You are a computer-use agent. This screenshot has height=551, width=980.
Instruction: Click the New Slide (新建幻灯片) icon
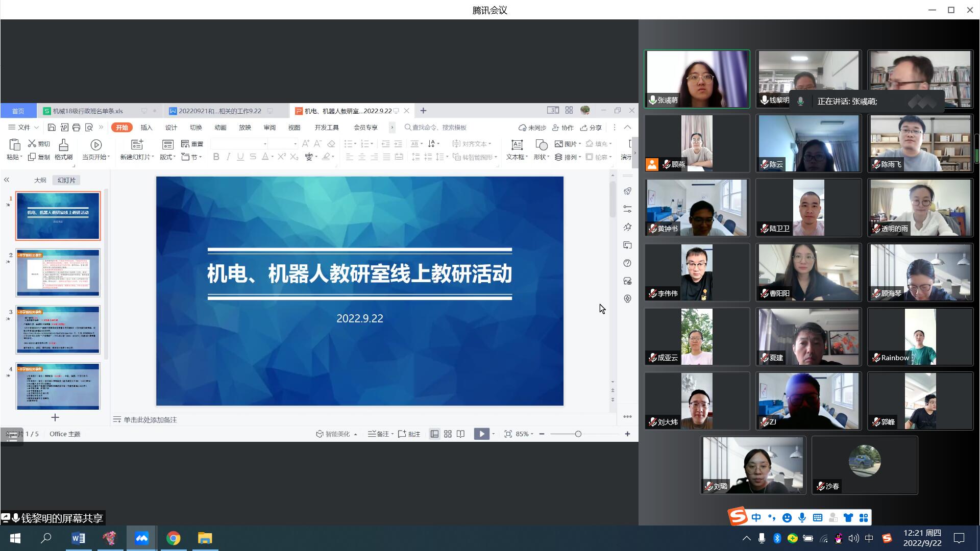[137, 144]
